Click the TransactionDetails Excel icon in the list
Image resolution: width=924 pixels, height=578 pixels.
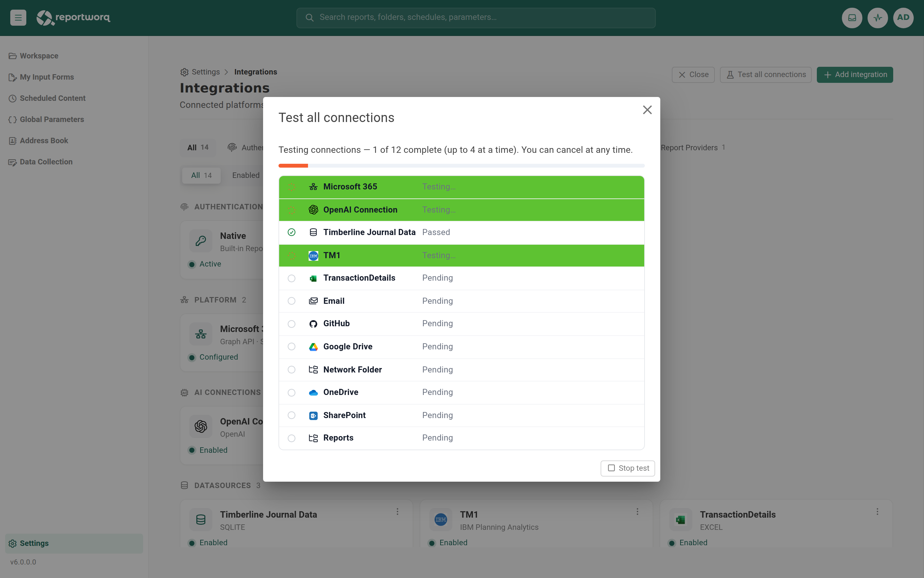pyautogui.click(x=313, y=278)
